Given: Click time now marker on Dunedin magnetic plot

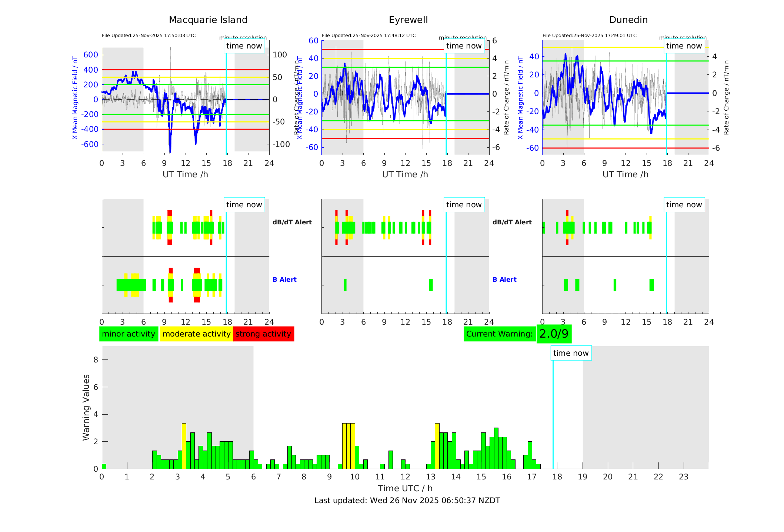Looking at the screenshot, I should coord(684,46).
